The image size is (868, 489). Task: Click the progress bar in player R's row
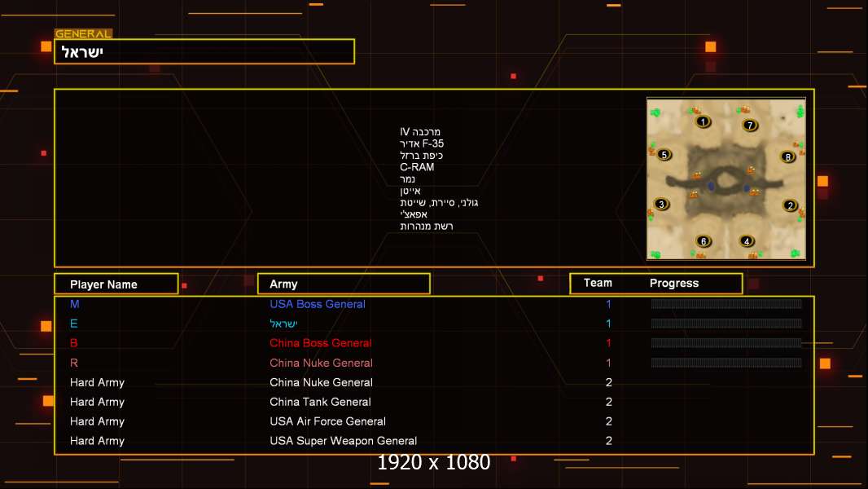point(726,363)
